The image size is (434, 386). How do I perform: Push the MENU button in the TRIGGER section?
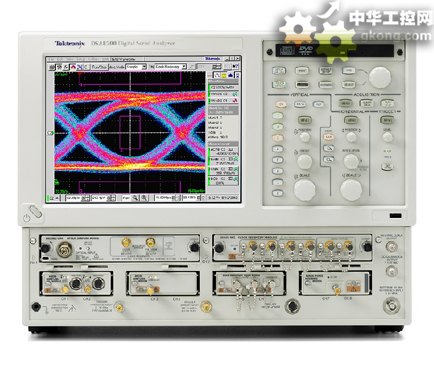pyautogui.click(x=387, y=120)
